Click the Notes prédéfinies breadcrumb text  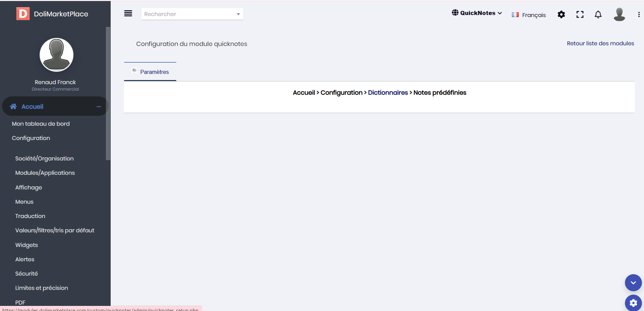tap(440, 93)
